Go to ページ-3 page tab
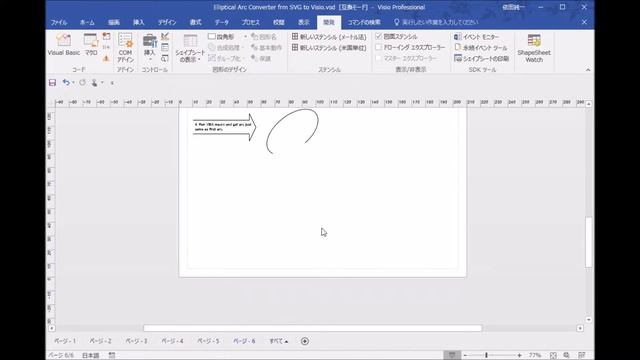640x360 pixels. [x=136, y=341]
